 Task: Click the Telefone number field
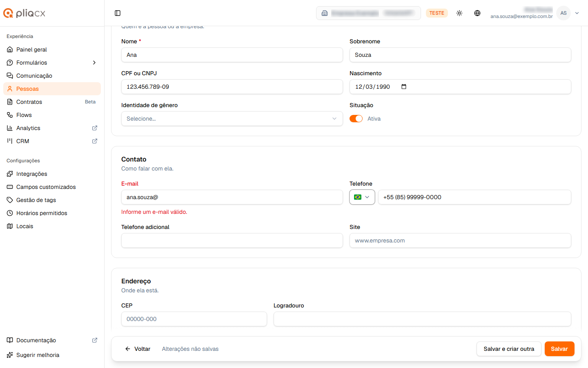[x=474, y=197]
